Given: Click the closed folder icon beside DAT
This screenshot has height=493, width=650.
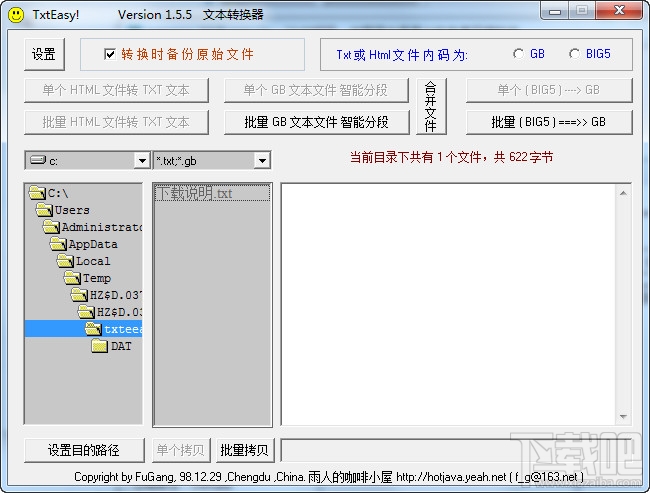Looking at the screenshot, I should (99, 346).
